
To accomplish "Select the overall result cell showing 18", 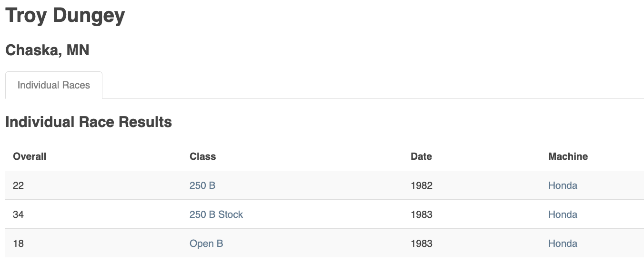I will 18,244.
